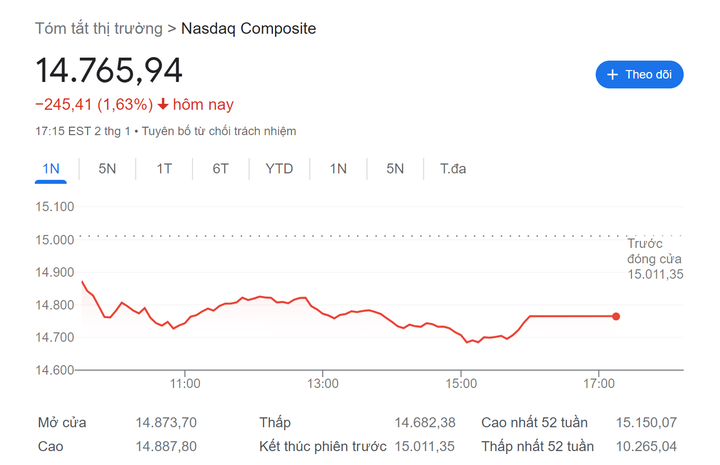The height and width of the screenshot is (465, 720).
Task: Click the large 14.765,94 index value
Action: pyautogui.click(x=109, y=71)
